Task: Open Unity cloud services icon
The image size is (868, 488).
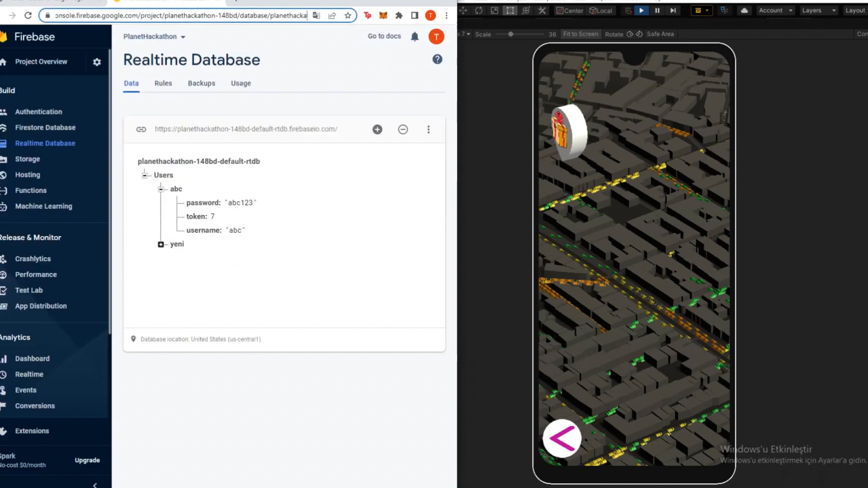Action: coord(744,10)
